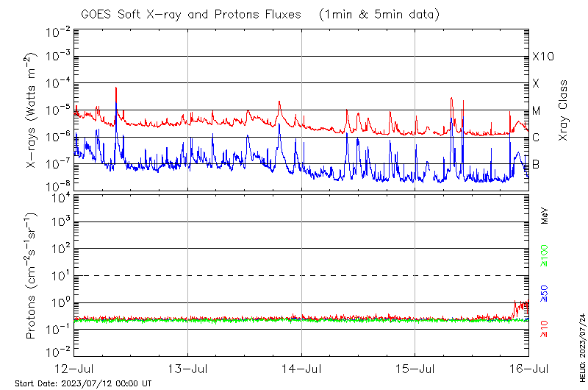Click the 'Start Date: 2023/07/12' footer text

tap(83, 383)
